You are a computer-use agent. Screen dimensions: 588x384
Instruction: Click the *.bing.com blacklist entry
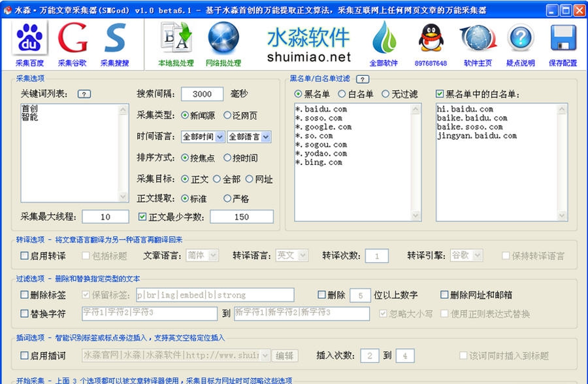(318, 162)
